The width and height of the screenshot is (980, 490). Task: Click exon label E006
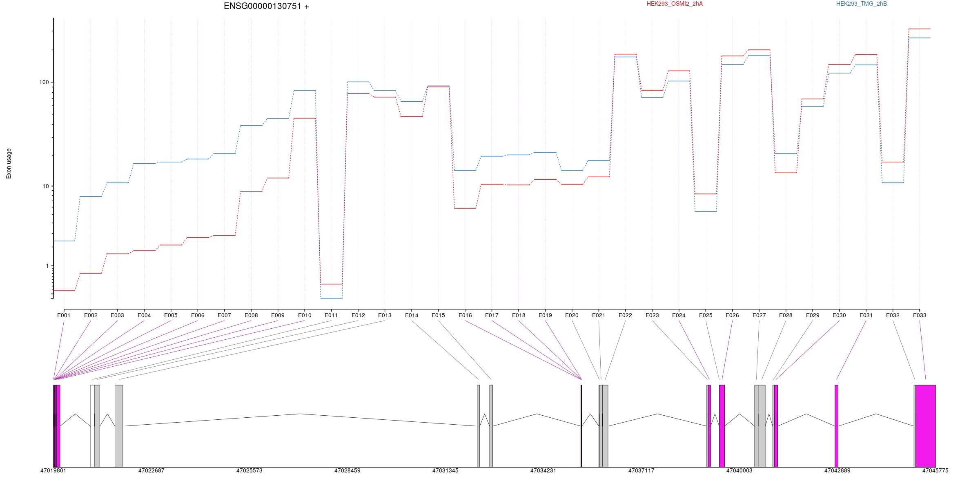click(198, 315)
